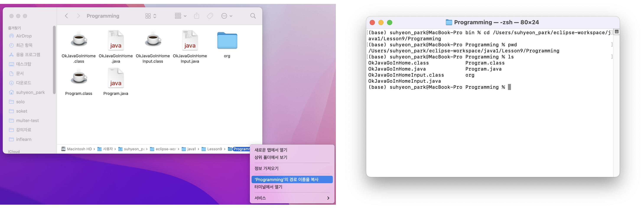Click 사용자 in the path bar
This screenshot has height=209, width=644.
(105, 149)
